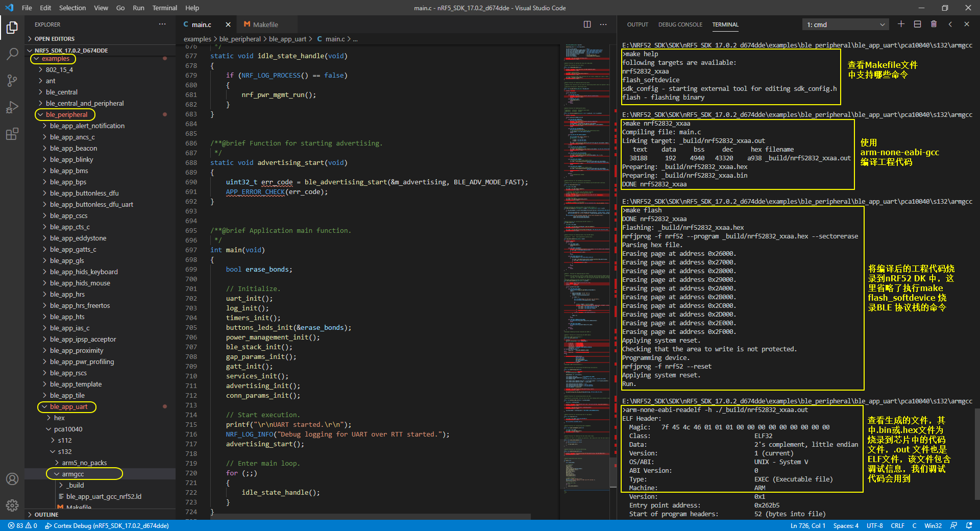Collapse the NRF5_SDK_17.0.2_D674DDE root folder
This screenshot has width=980, height=531.
coord(100,51)
